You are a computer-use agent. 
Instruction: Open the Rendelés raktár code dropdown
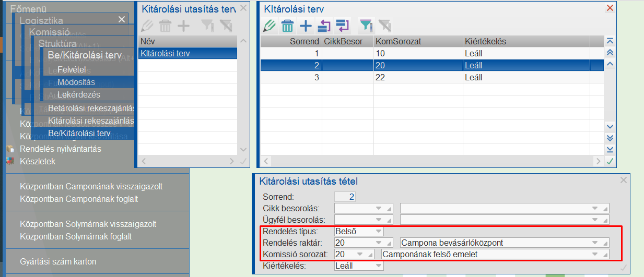(x=378, y=243)
